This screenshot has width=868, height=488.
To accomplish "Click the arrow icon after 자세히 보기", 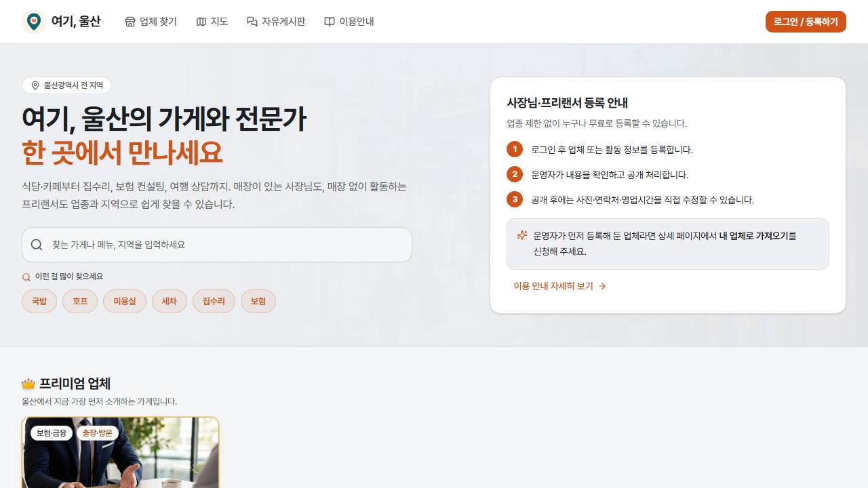I will click(602, 286).
